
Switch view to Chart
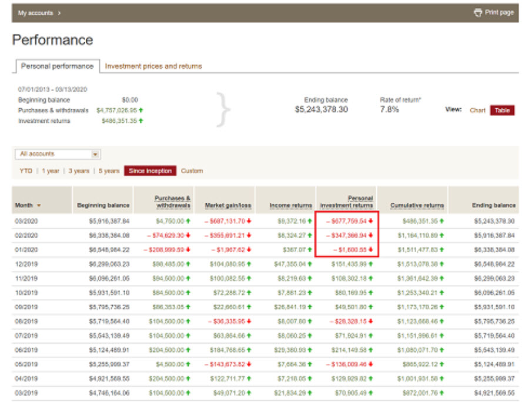tap(477, 110)
